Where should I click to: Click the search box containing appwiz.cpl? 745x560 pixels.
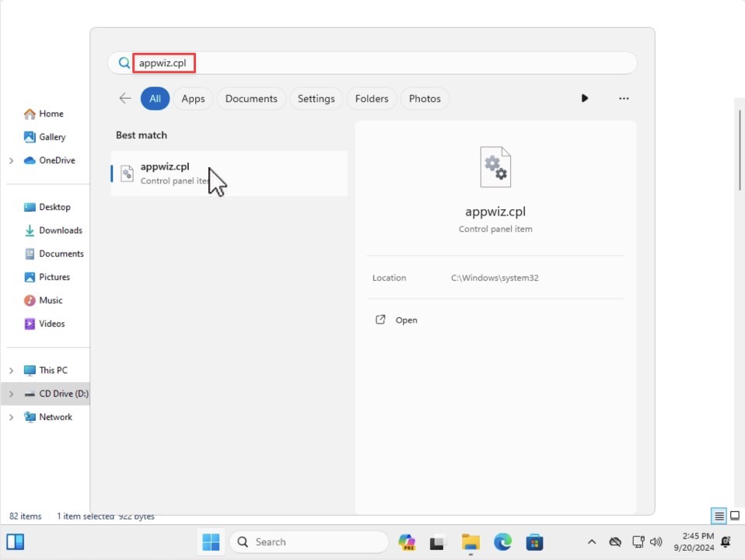click(x=372, y=63)
